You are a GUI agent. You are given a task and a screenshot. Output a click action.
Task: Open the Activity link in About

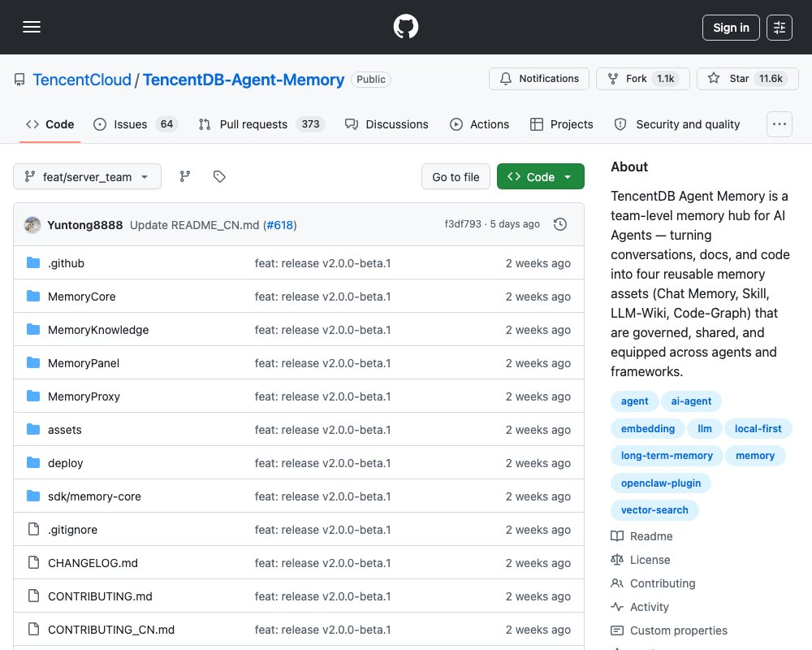(640, 607)
